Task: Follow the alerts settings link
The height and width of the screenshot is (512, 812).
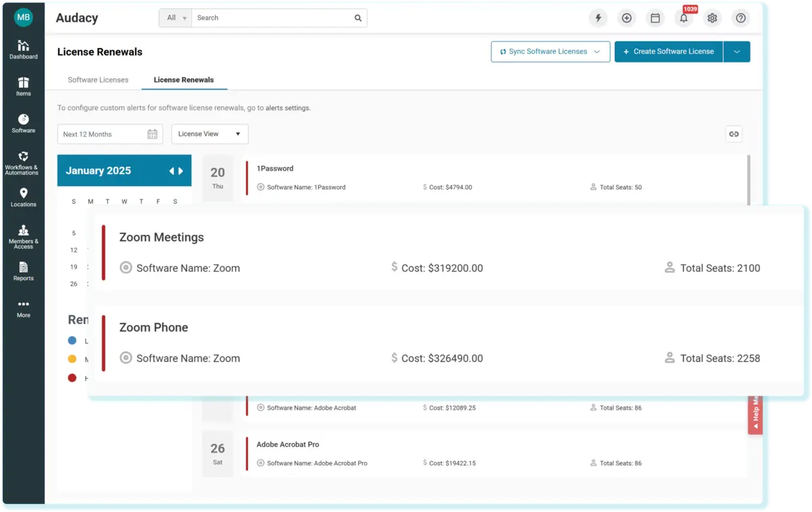Action: [288, 108]
